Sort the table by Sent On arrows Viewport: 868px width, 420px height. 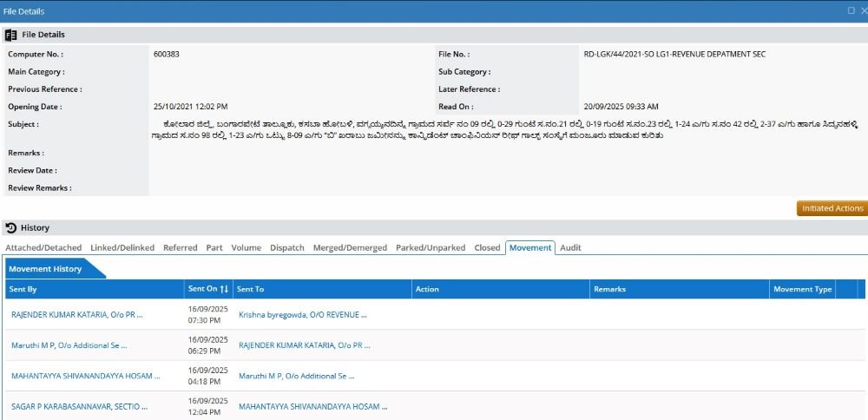(x=224, y=289)
